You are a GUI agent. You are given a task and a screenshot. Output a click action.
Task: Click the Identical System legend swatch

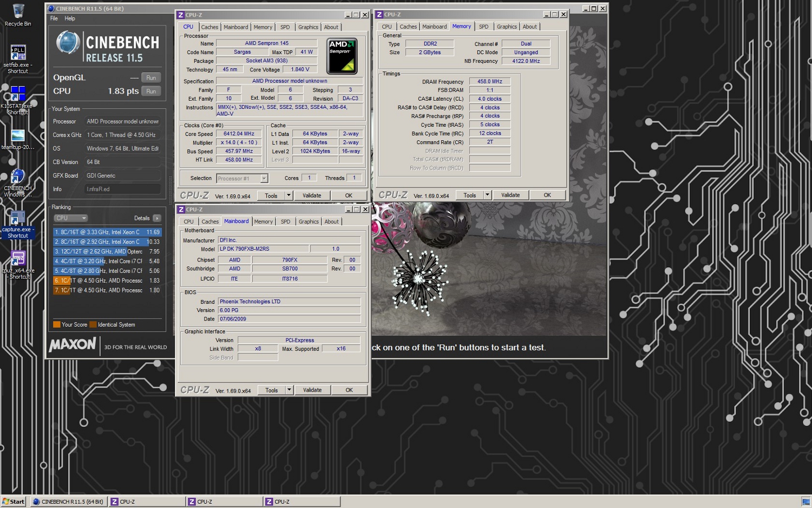coord(93,325)
